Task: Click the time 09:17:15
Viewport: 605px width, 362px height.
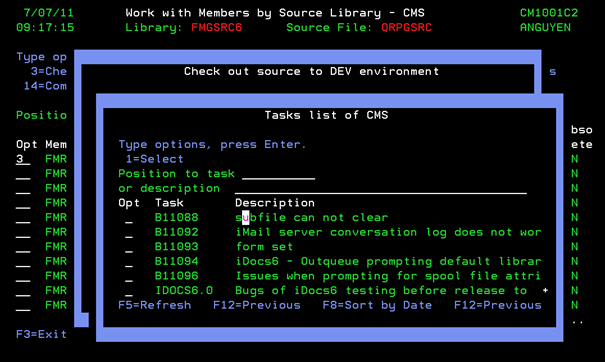Action: [45, 27]
